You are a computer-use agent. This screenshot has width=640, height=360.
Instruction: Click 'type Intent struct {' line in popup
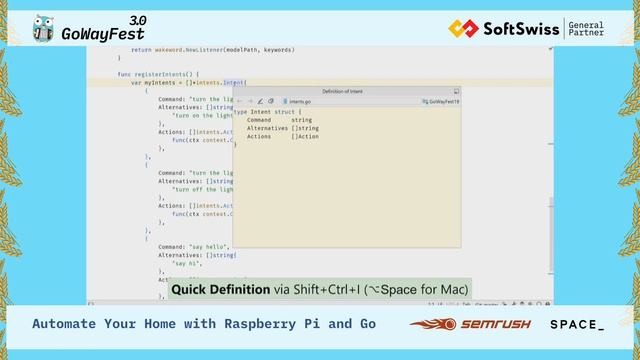tap(268, 112)
